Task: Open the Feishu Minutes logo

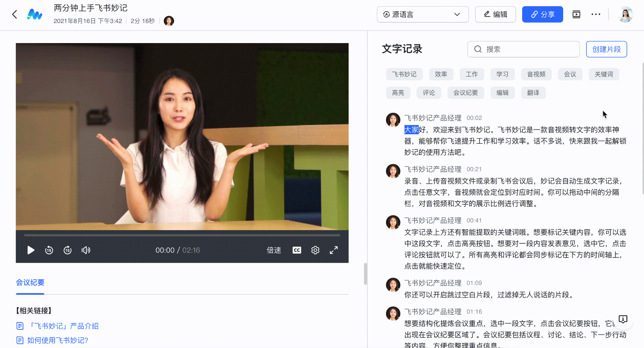Action: point(34,14)
